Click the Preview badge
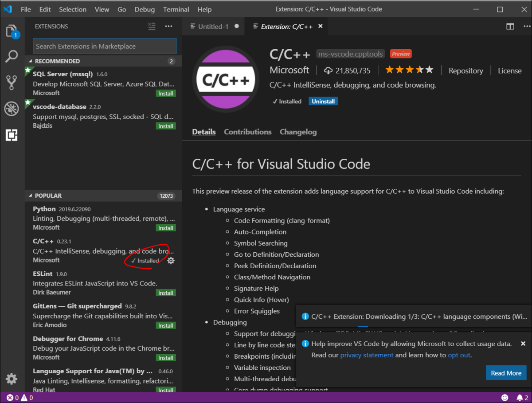Screen dimensions: 532x403 pyautogui.click(x=401, y=54)
